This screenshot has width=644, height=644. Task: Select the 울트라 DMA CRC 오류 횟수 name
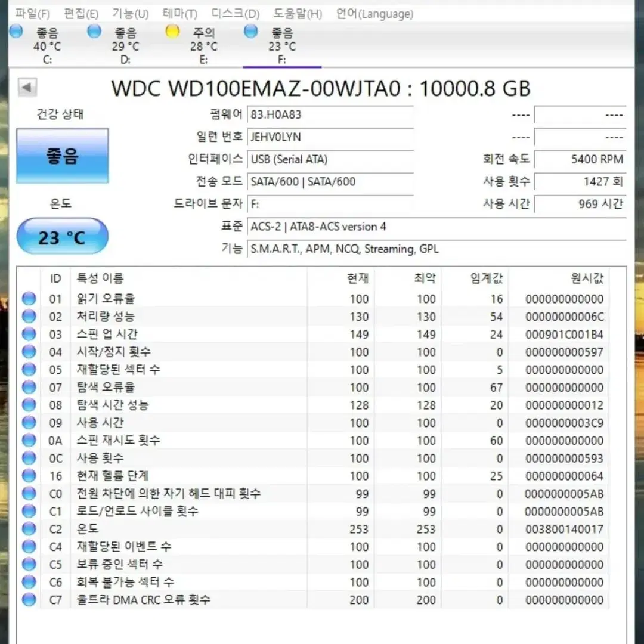coord(143,600)
